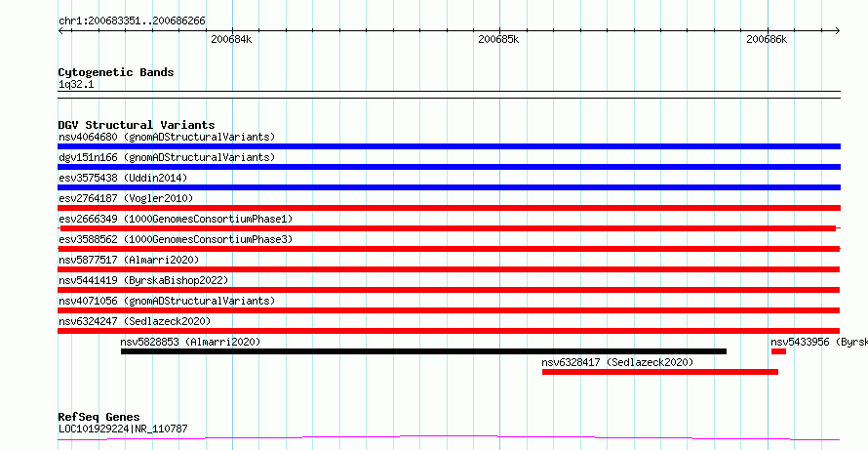Click the nsv4064680 label text
The width and height of the screenshot is (868, 450).
pos(167,137)
